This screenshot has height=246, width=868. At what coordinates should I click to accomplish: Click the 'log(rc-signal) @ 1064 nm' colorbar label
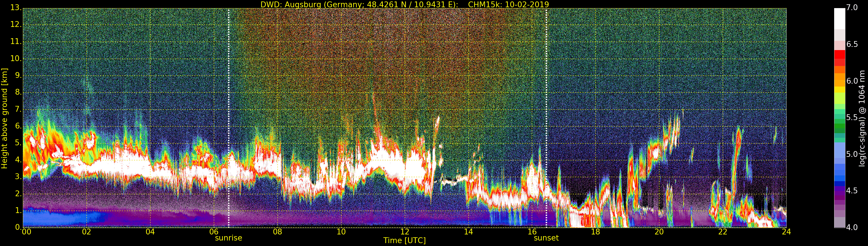coord(862,118)
